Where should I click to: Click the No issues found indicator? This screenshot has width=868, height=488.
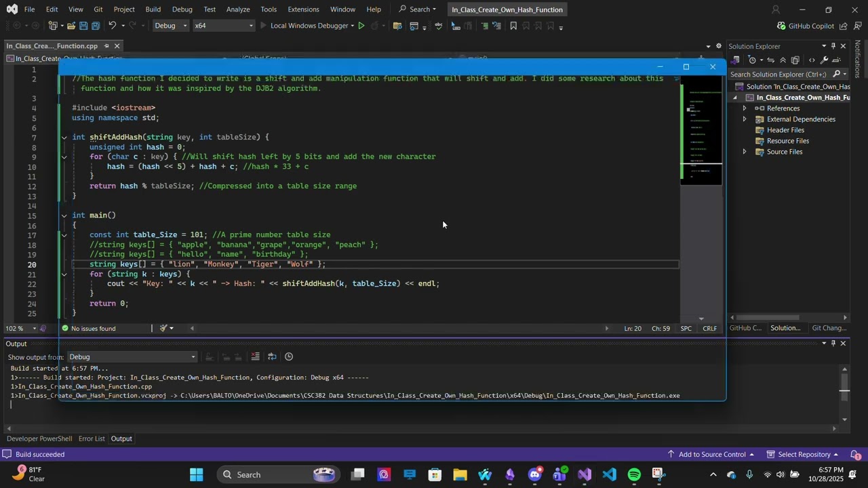88,329
